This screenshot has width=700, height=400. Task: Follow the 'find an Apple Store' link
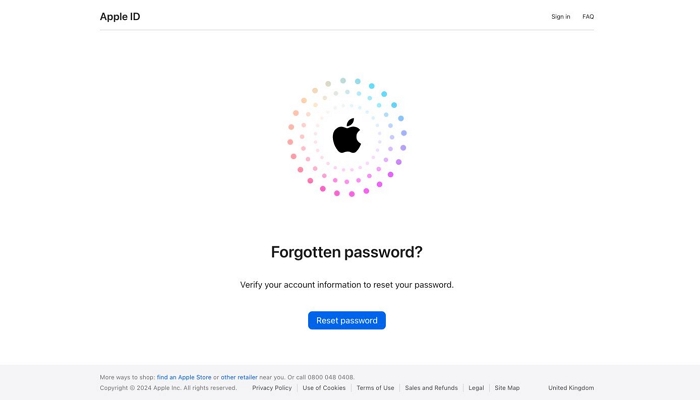pos(184,377)
